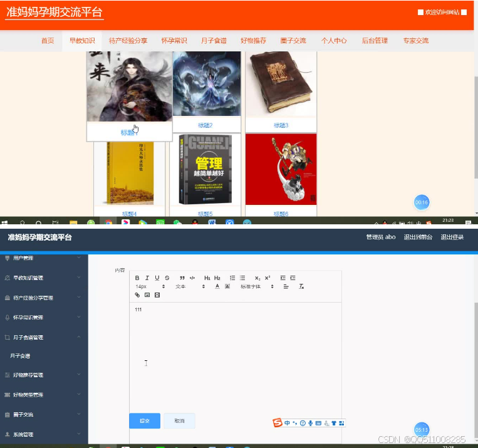Click 退出到前台 in the admin header
This screenshot has width=478, height=448.
pyautogui.click(x=418, y=237)
